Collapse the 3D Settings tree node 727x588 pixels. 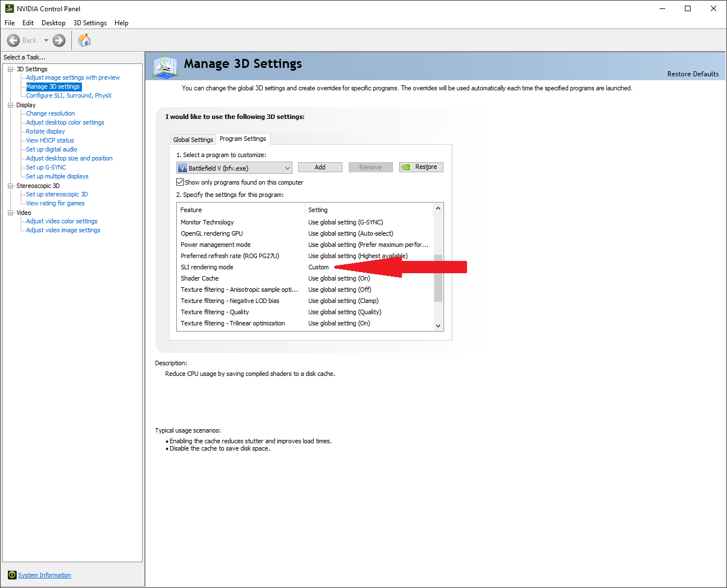click(11, 69)
